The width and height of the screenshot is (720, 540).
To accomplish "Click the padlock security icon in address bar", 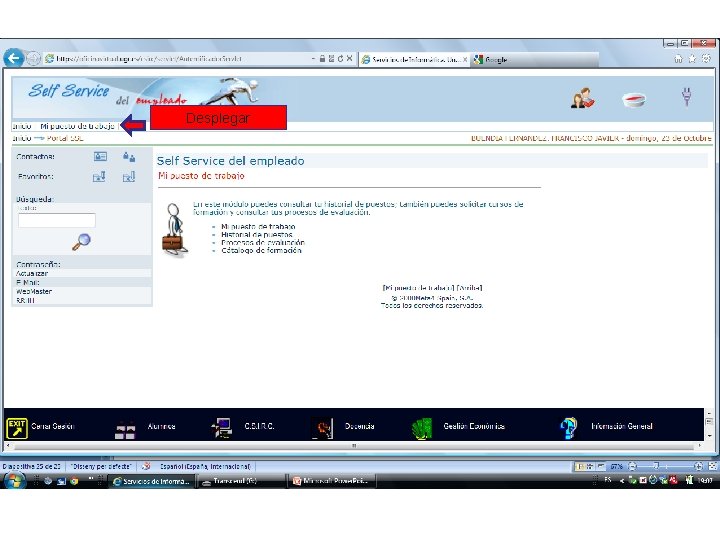I will [322, 59].
